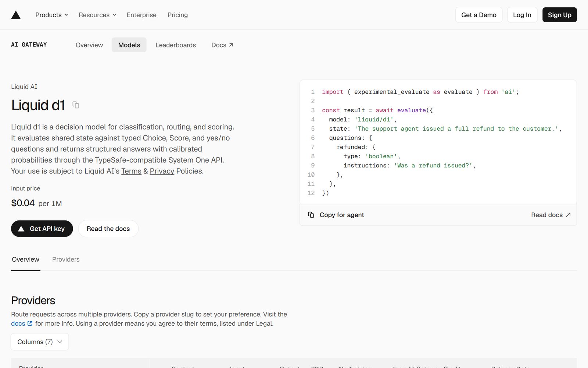Click Copy for agent
588x368 pixels.
click(342, 215)
